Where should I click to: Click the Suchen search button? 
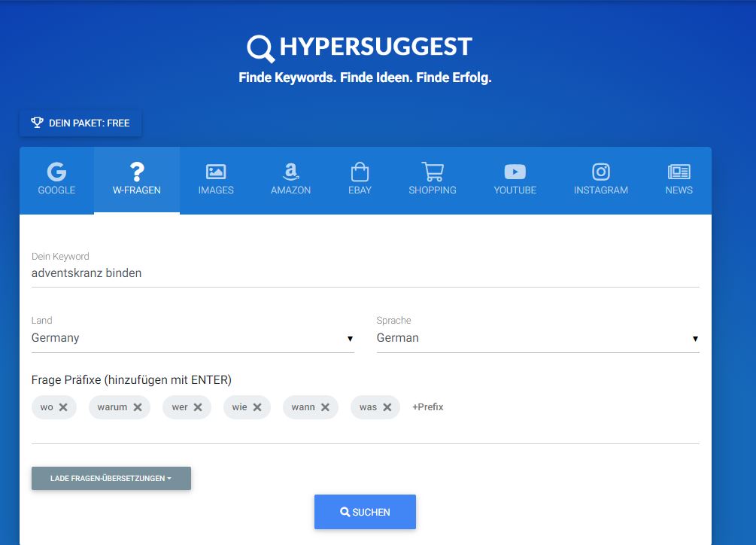pyautogui.click(x=365, y=512)
